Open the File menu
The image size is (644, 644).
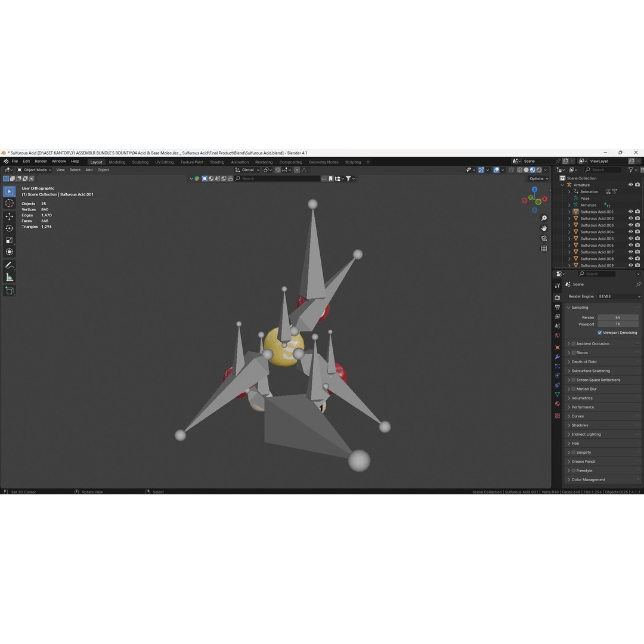[15, 162]
